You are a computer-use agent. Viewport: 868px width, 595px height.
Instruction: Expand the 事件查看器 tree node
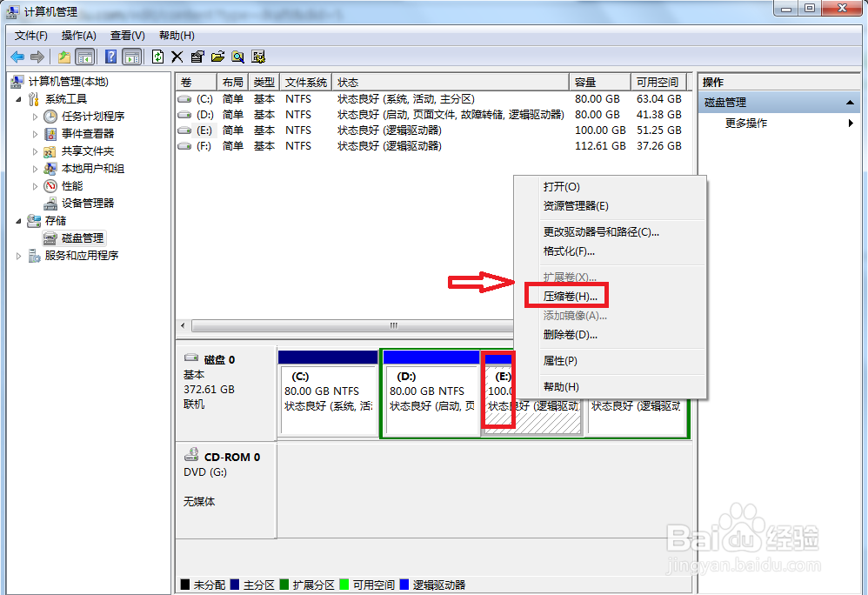[35, 133]
